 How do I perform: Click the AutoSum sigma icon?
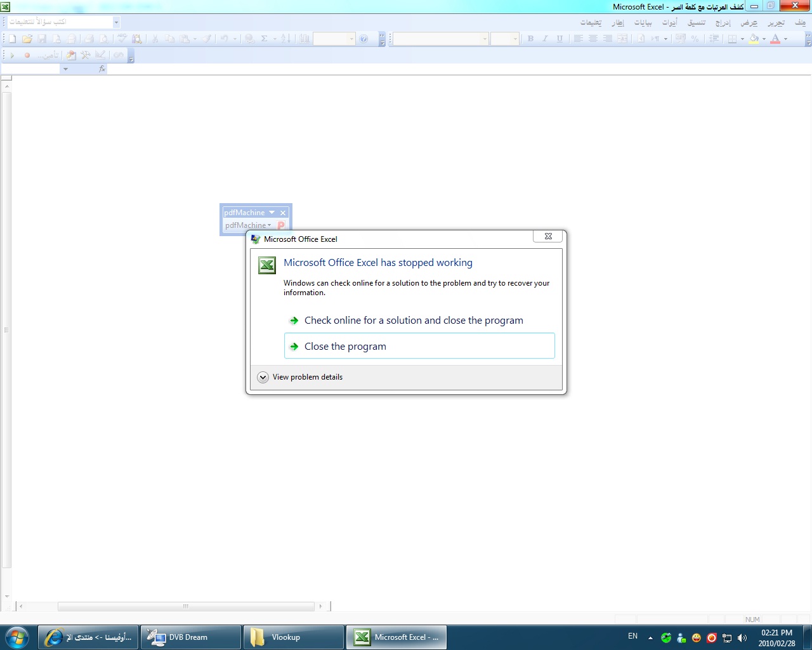point(265,39)
